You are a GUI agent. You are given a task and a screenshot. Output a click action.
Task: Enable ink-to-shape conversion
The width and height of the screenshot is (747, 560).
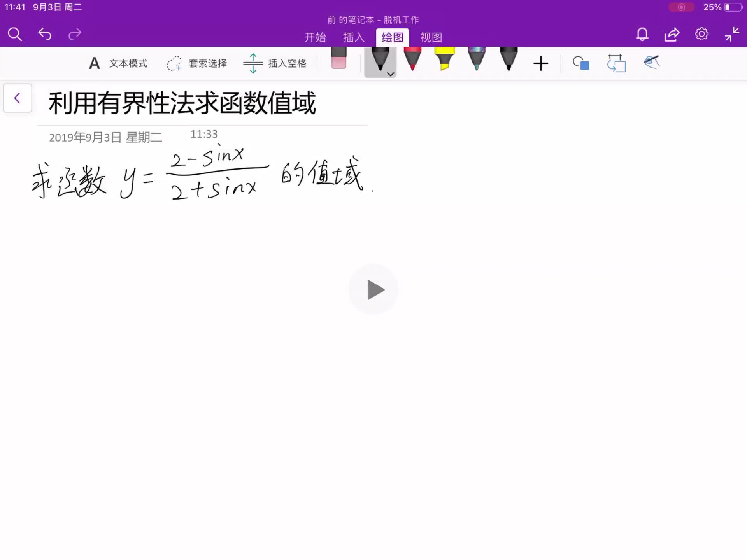tap(580, 63)
